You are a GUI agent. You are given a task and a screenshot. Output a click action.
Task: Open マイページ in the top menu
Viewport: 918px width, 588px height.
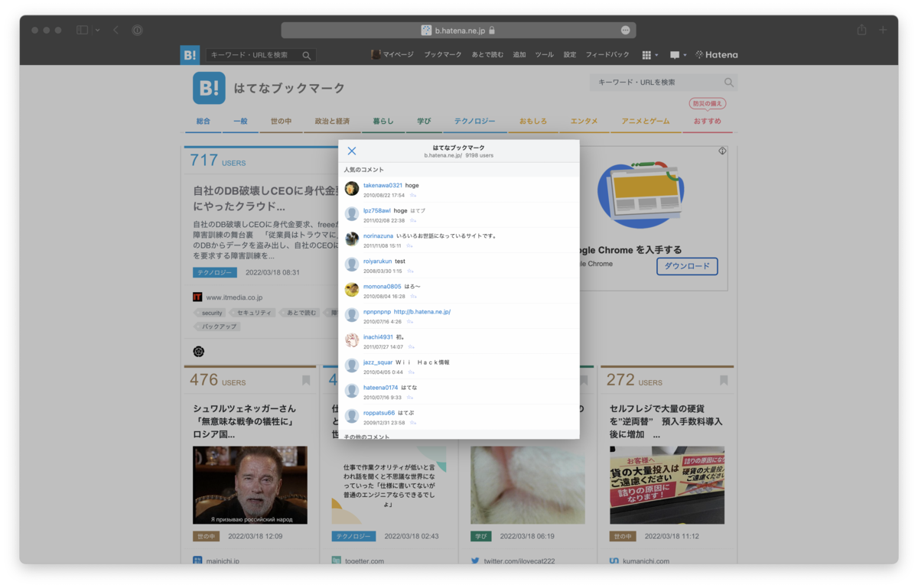[392, 55]
